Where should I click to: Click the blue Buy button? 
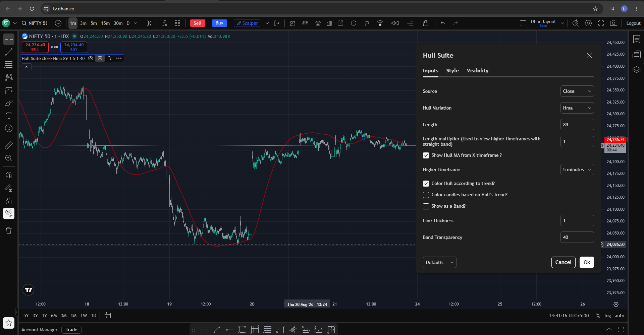pos(219,23)
